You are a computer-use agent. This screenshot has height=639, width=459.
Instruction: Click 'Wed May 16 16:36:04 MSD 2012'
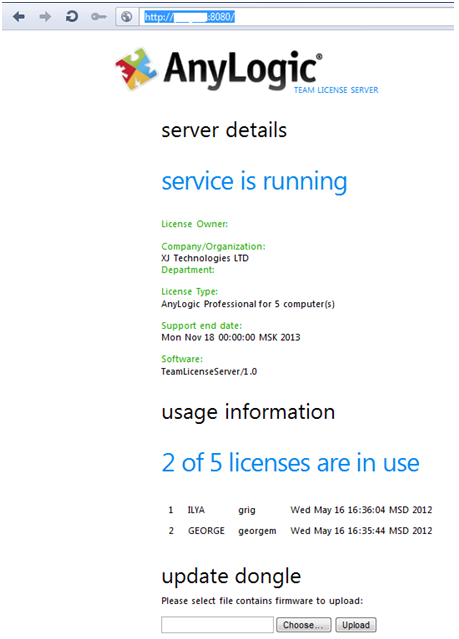click(x=361, y=510)
